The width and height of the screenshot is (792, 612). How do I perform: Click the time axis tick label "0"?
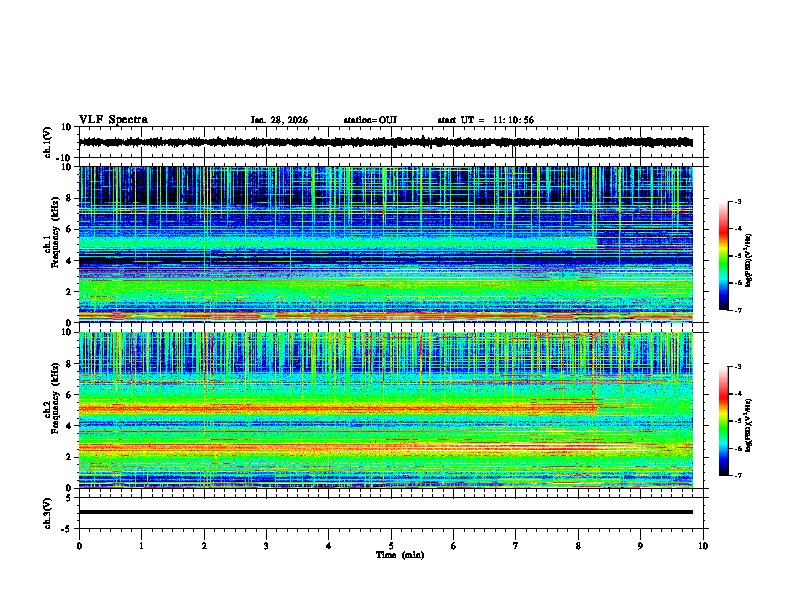point(79,546)
